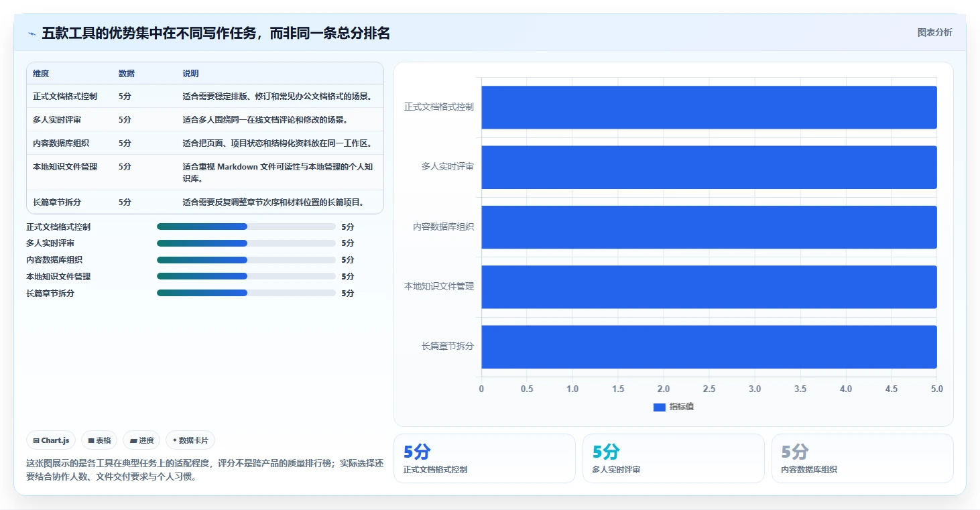
Task: Select the 数据卡片 tag chip
Action: [x=190, y=440]
